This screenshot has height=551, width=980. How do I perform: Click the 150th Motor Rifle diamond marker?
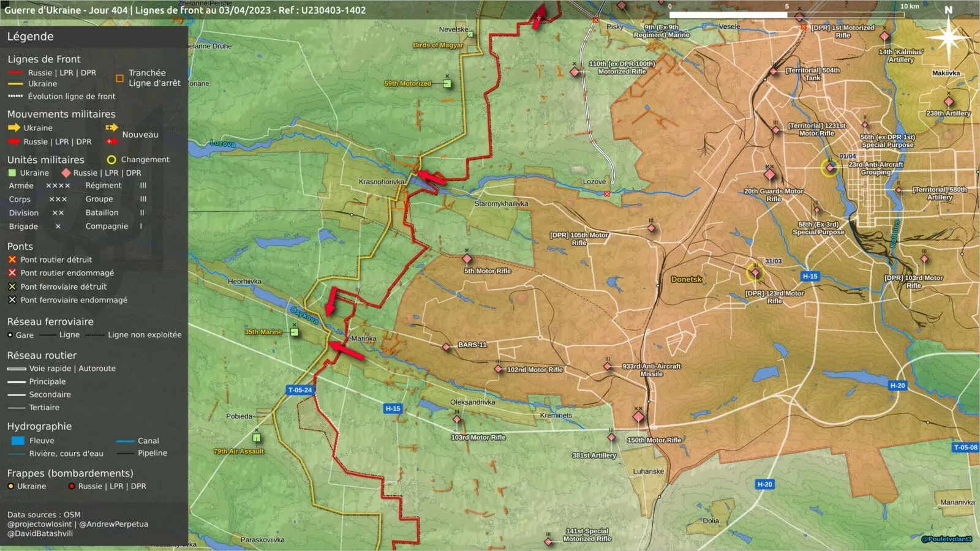(638, 418)
